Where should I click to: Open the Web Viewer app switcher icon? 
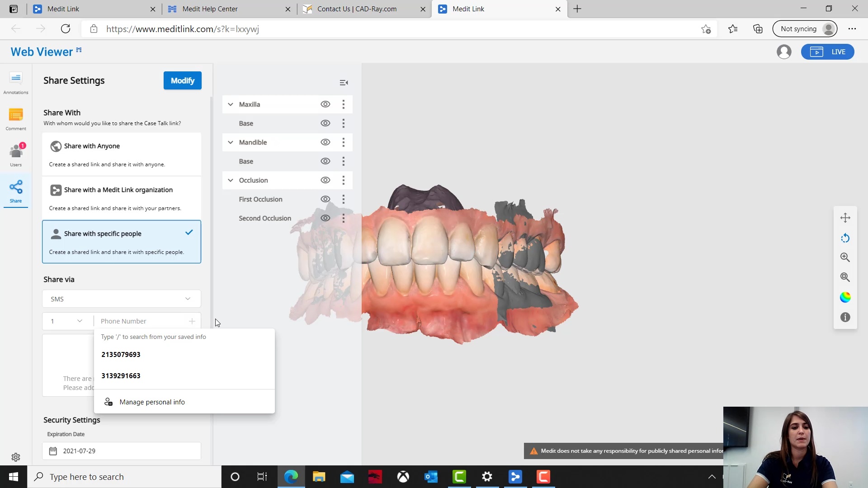click(x=79, y=50)
